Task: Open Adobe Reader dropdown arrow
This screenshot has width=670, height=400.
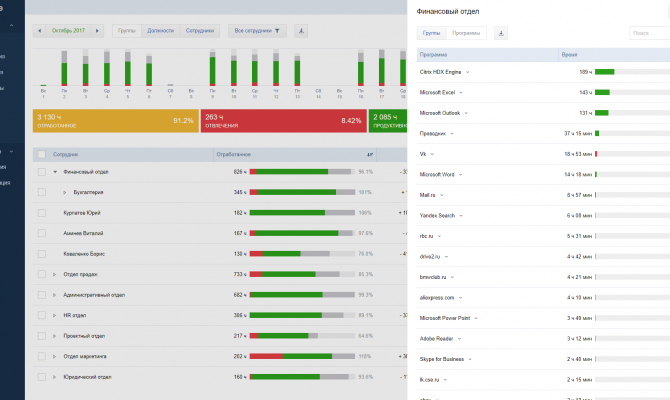Action: click(459, 339)
